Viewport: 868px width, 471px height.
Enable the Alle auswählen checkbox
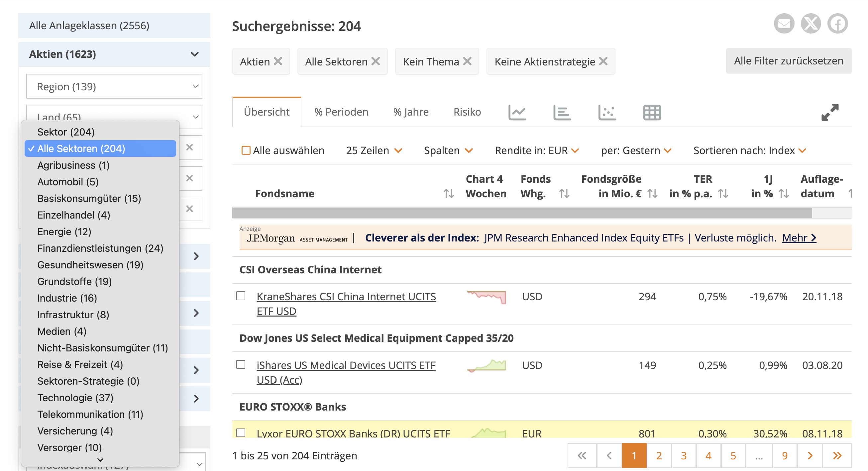tap(247, 150)
